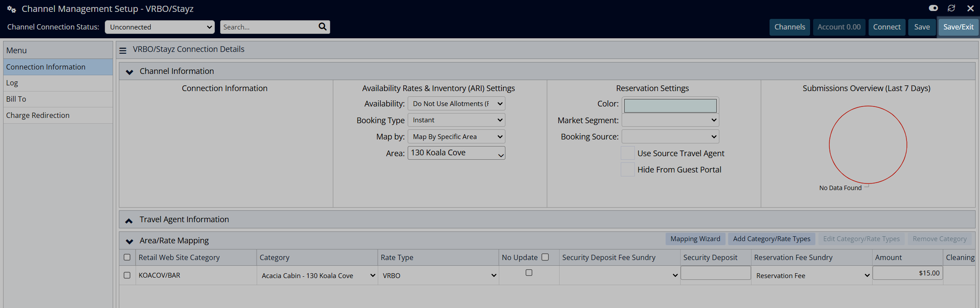Click the Rate Type column header

(x=438, y=257)
